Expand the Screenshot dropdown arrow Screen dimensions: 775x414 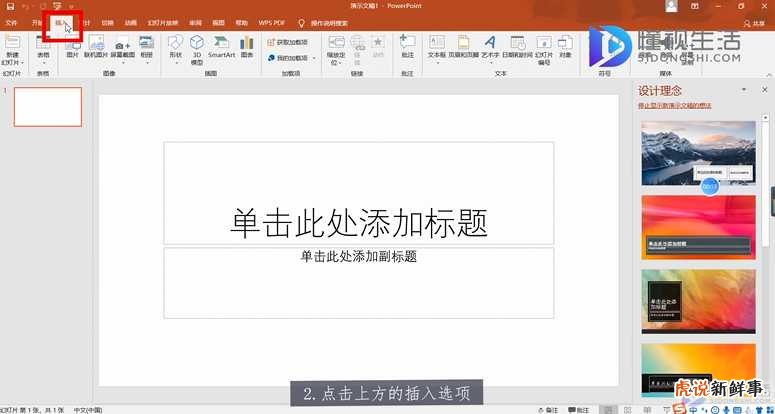123,63
